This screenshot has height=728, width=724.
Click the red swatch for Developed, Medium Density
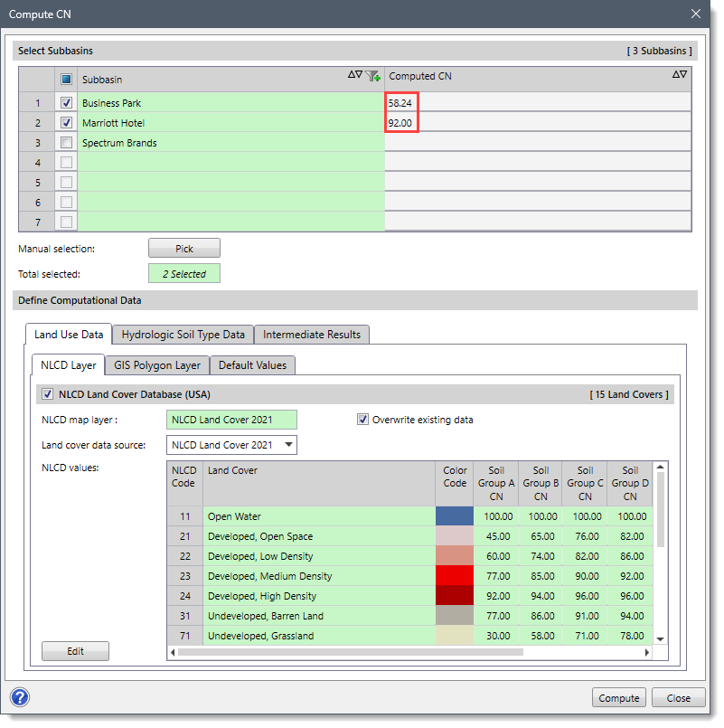coord(455,576)
